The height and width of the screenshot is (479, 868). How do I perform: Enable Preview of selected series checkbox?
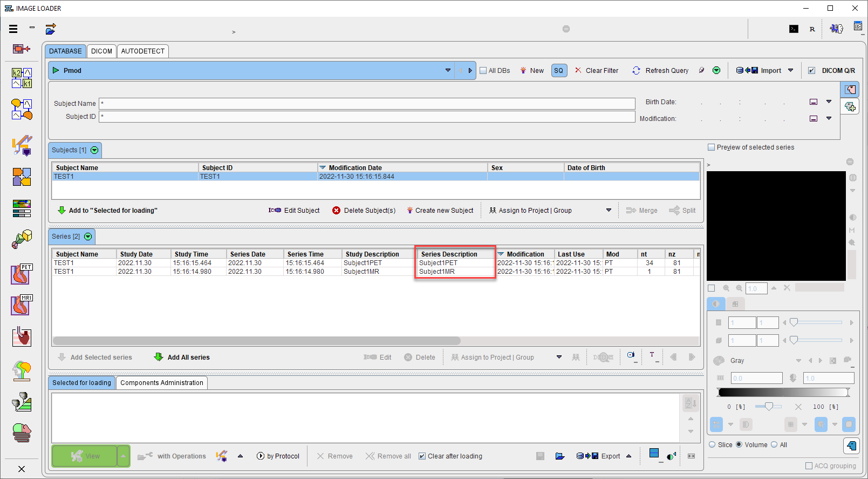[711, 147]
